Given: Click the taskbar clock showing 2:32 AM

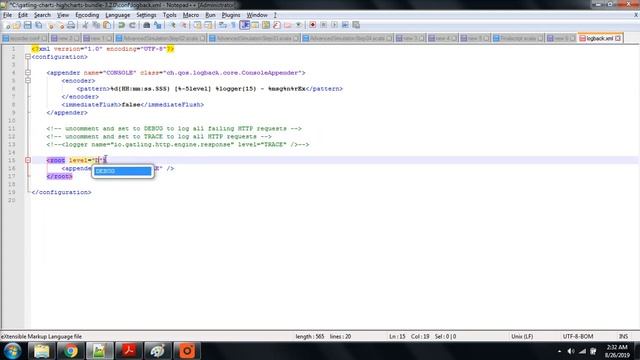Looking at the screenshot, I should pyautogui.click(x=617, y=351).
